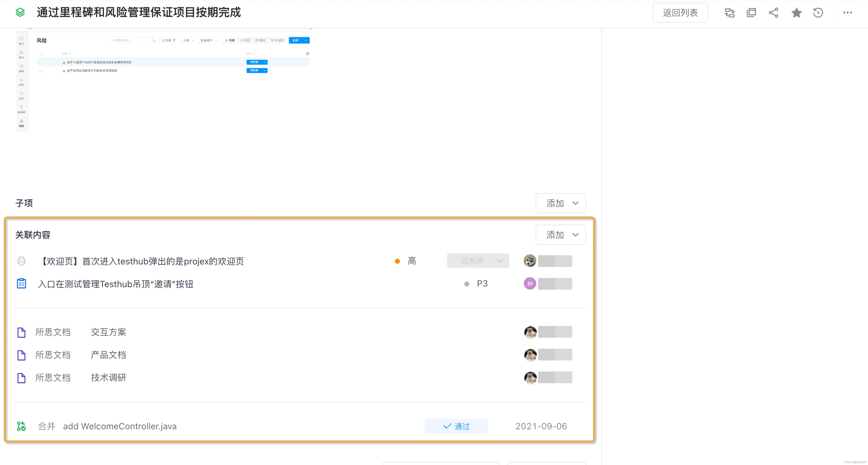Screen dimensions: 868x465
Task: Click the 通过 merge status badge
Action: point(456,426)
